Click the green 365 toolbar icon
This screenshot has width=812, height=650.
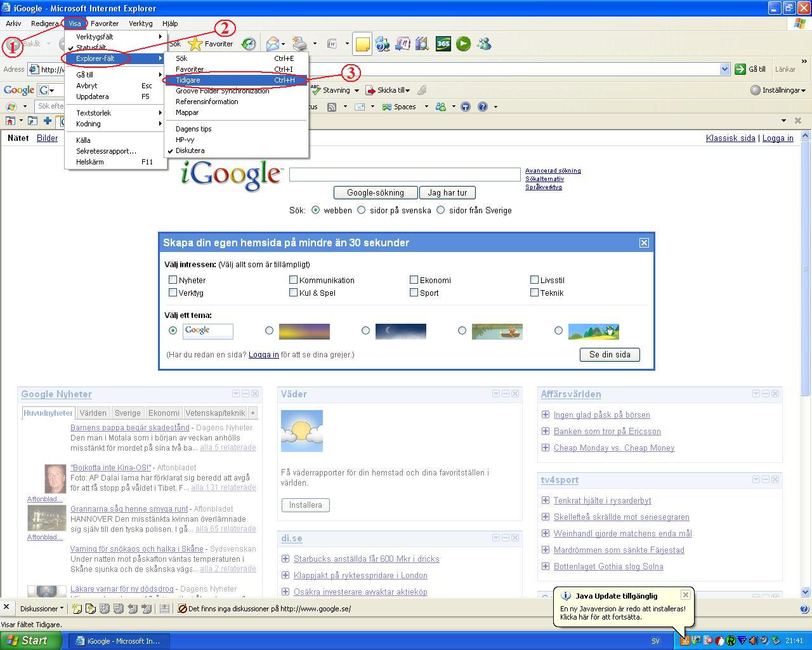click(x=443, y=44)
